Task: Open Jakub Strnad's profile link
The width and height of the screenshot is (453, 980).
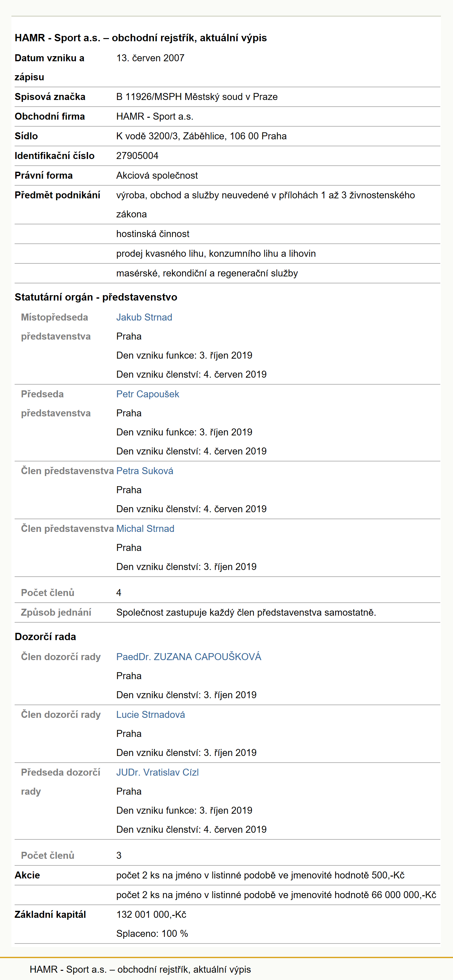Action: [x=144, y=317]
